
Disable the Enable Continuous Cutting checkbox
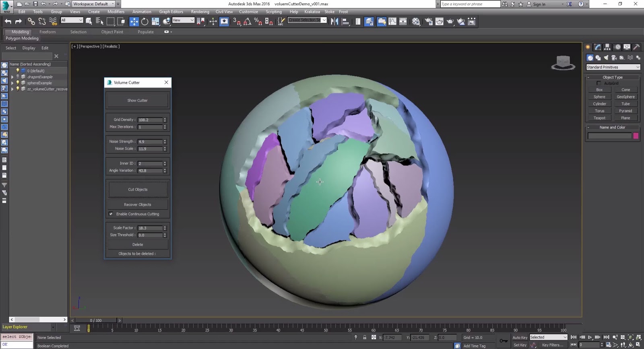(x=111, y=214)
